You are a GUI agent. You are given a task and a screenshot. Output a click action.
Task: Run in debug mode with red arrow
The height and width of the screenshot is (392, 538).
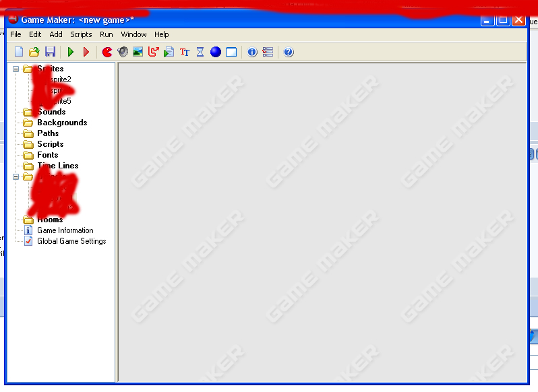tap(86, 52)
